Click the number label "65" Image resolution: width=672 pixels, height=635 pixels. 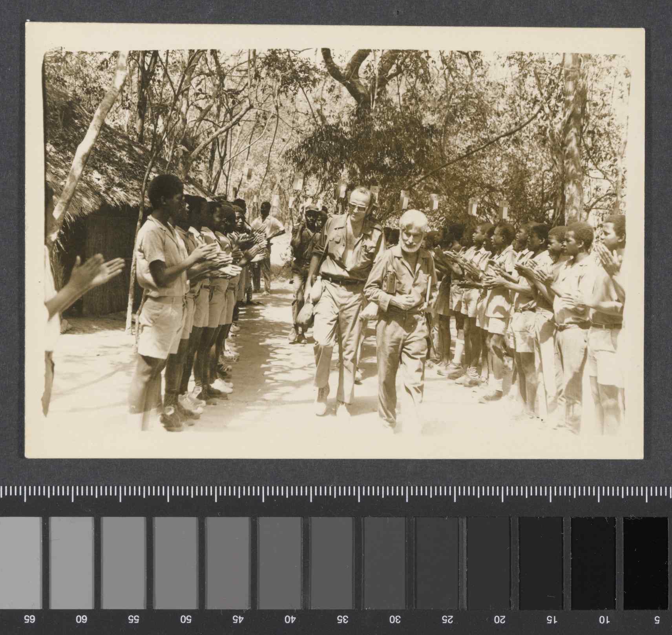30,620
